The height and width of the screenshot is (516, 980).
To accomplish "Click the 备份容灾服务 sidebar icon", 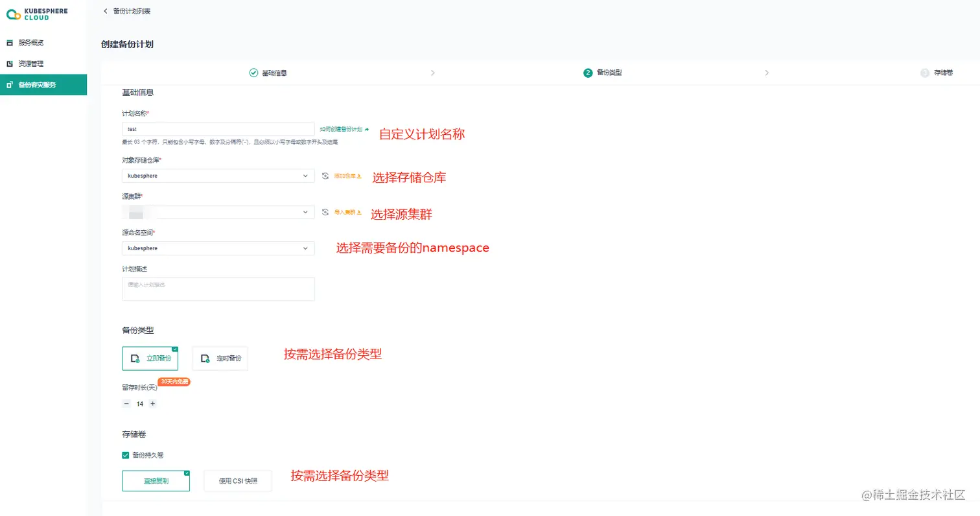I will (10, 85).
